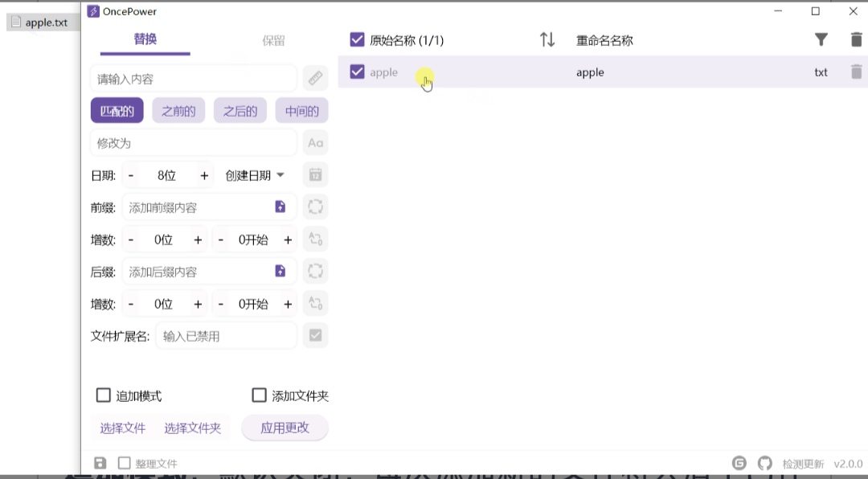Toggle the 原始名称 select-all checkbox
868x479 pixels.
(358, 40)
